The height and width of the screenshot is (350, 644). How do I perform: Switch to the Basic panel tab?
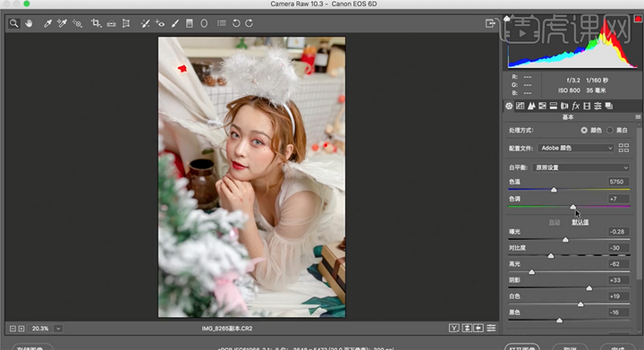509,106
